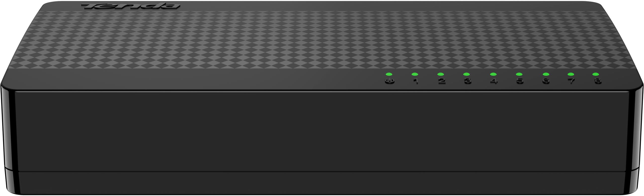Select the port number 6 label
This screenshot has width=644, height=196.
click(546, 81)
